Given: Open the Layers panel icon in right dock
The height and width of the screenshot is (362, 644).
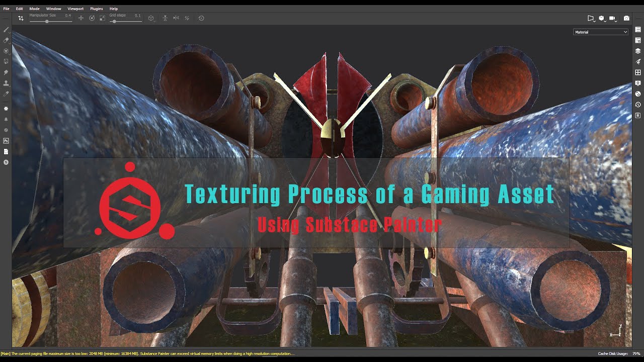Looking at the screenshot, I should (638, 51).
